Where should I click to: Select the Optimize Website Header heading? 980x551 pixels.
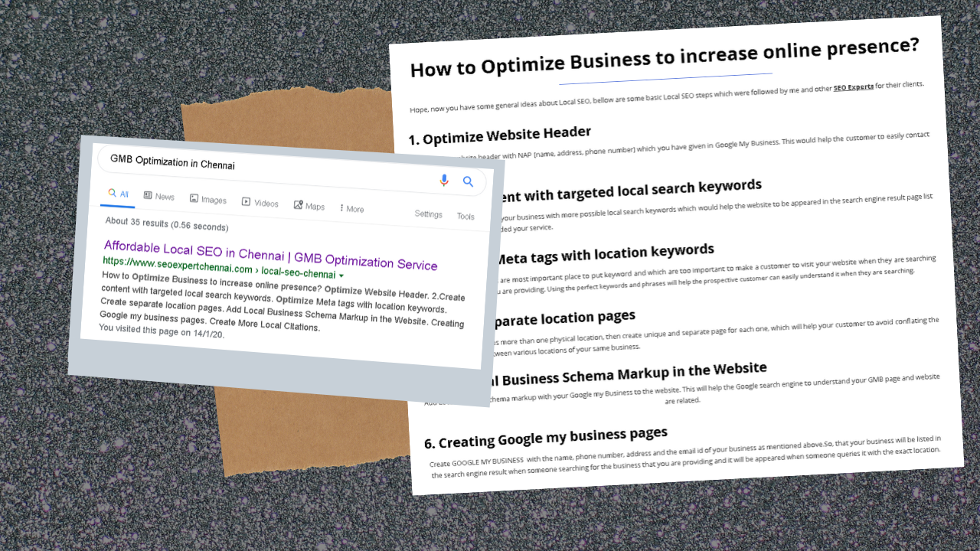(499, 135)
